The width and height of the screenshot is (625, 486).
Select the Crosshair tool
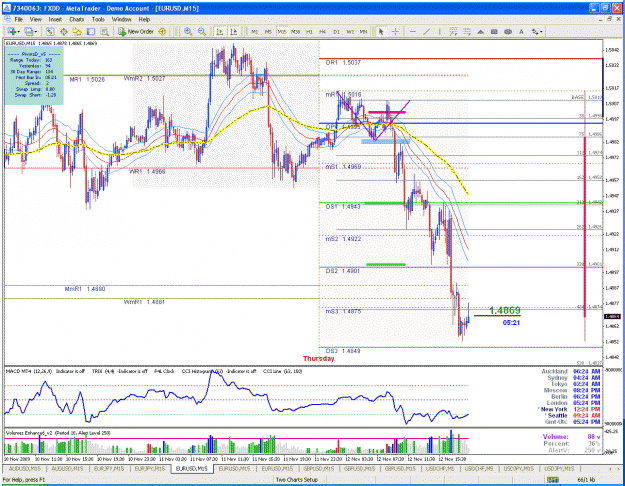coord(395,31)
